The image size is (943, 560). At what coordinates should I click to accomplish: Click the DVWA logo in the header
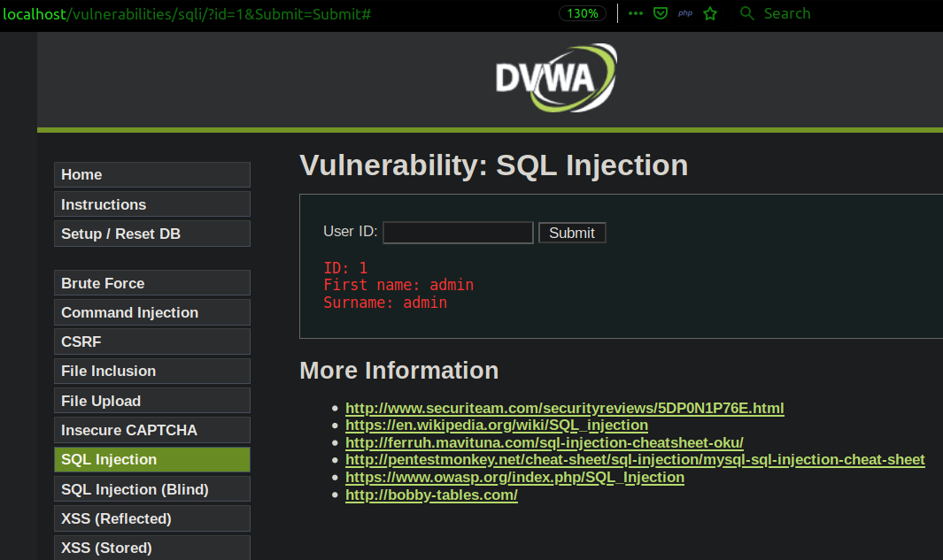[x=555, y=78]
